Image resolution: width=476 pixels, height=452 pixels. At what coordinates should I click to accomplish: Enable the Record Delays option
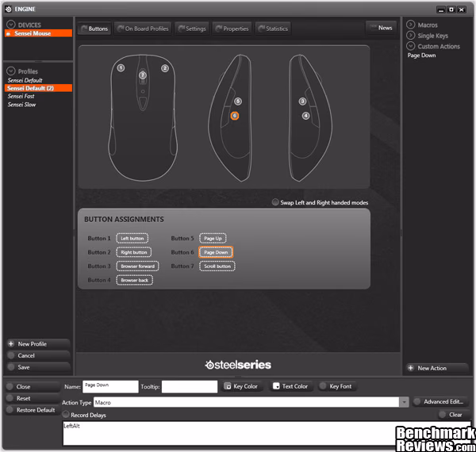66,414
